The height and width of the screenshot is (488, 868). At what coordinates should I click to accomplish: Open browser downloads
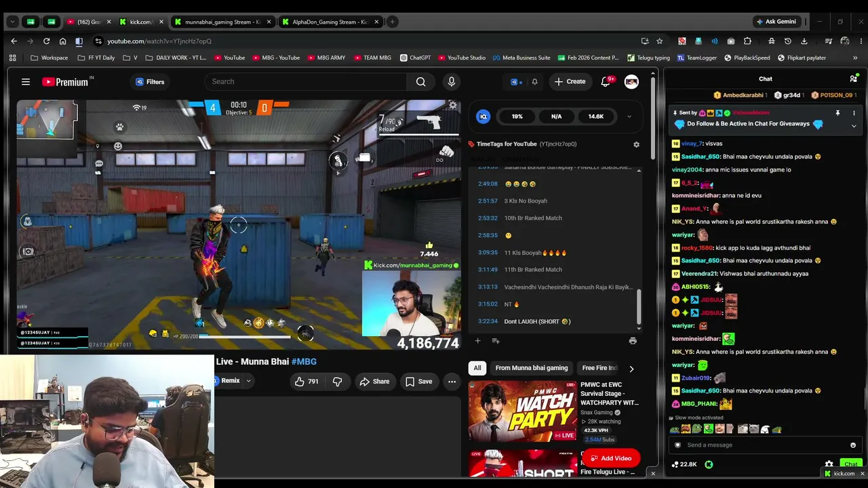(x=805, y=41)
